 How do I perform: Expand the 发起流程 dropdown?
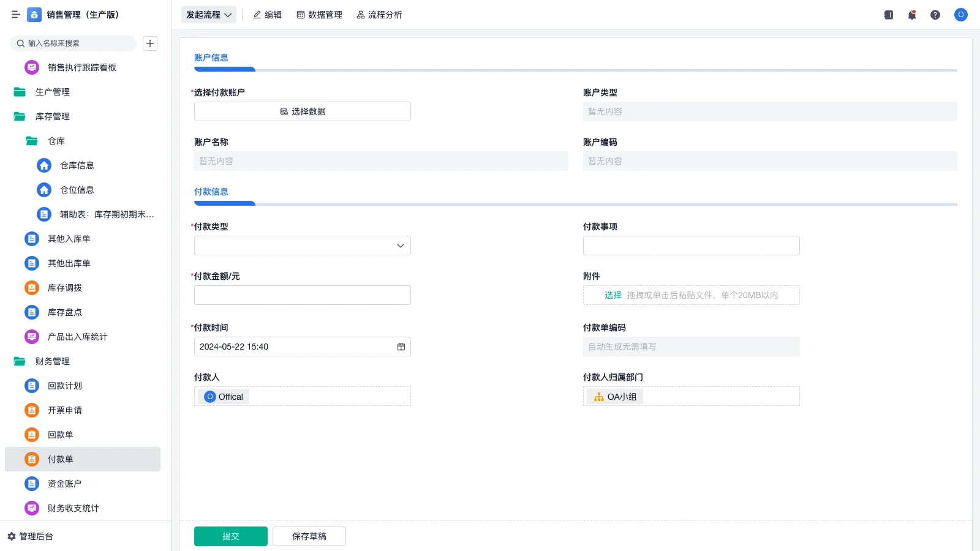(x=209, y=15)
